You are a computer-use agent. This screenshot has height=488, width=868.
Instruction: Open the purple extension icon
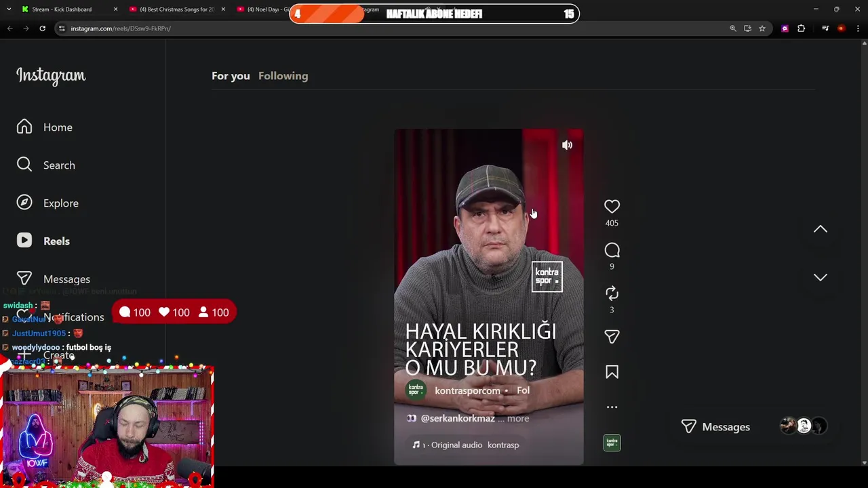(x=785, y=28)
